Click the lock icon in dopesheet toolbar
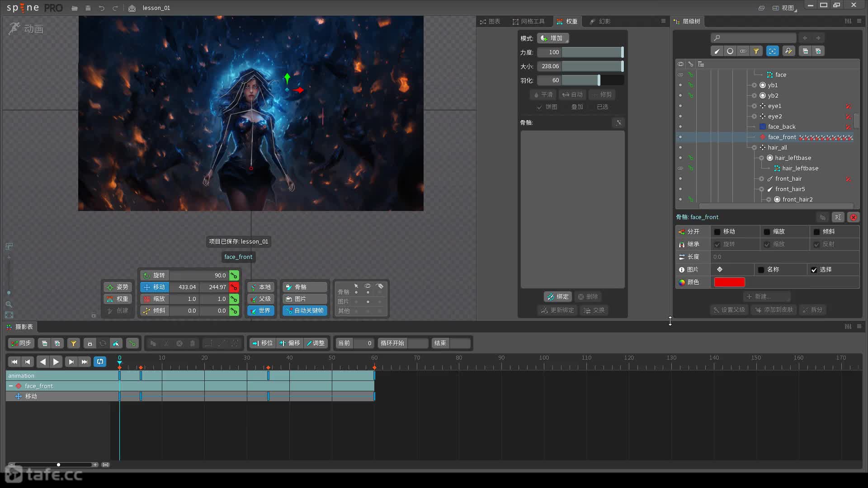The height and width of the screenshot is (488, 868). [90, 343]
